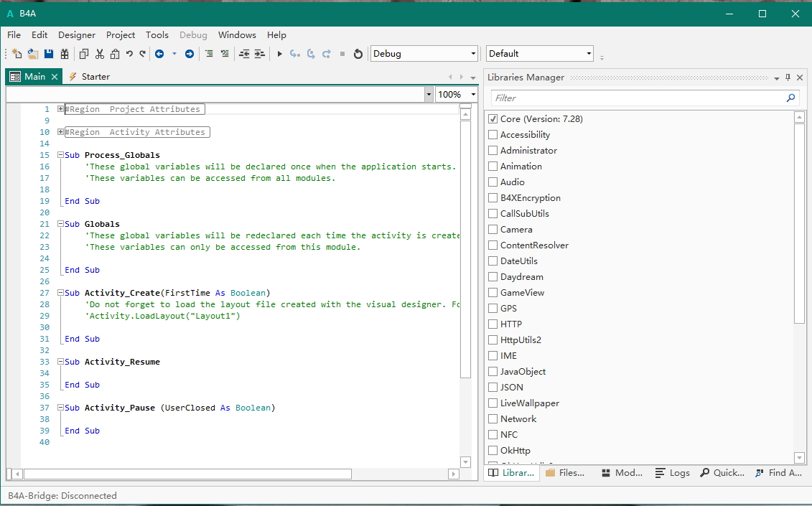Screen dimensions: 812x506
Task: Click the editor horizontal scrollbar
Action: (187, 474)
